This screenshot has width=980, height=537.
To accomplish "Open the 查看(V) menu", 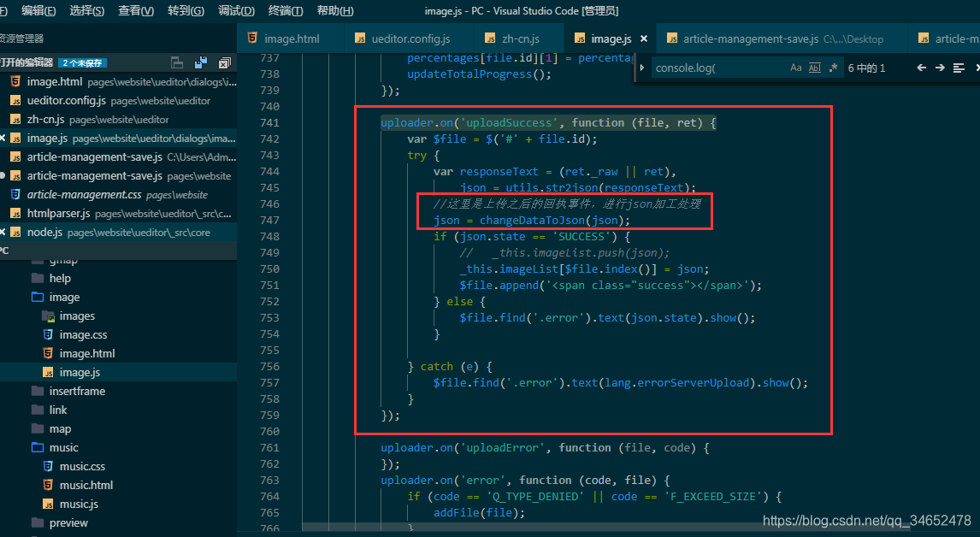I will 136,10.
